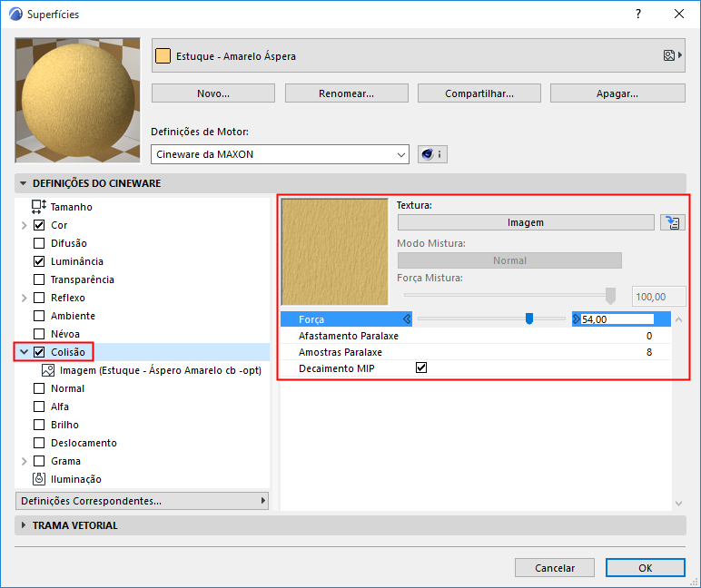Click the Renomear... button
701x588 pixels.
click(x=347, y=93)
